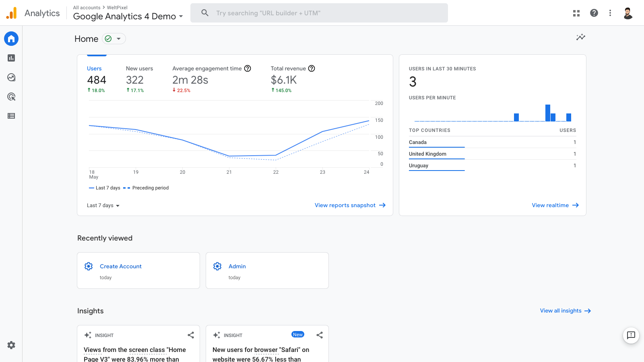The height and width of the screenshot is (362, 644).
Task: Share the Home Page V3 insight
Action: 191,335
